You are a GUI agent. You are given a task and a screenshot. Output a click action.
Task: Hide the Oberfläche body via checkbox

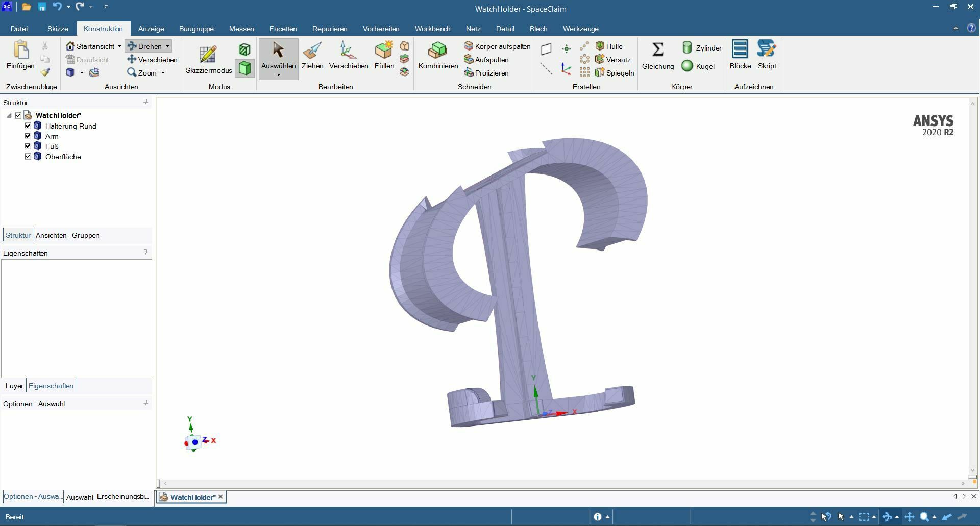pyautogui.click(x=28, y=157)
